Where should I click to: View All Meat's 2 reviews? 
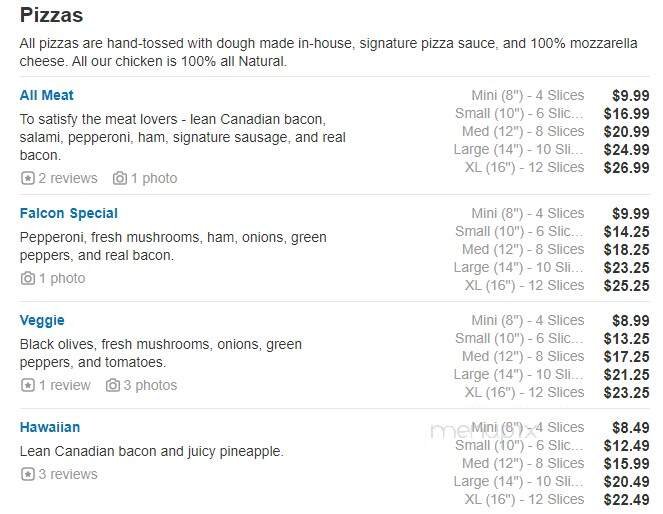(x=68, y=178)
